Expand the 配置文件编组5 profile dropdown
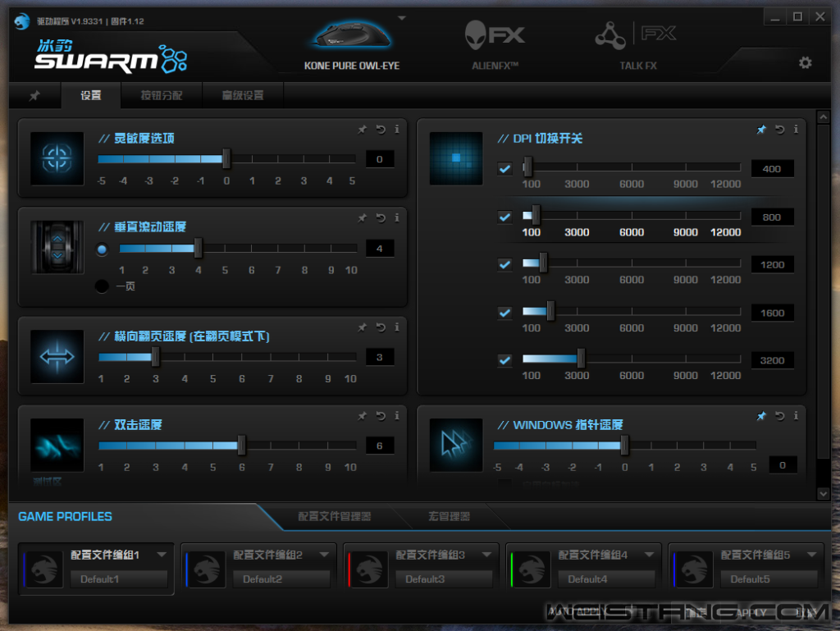The height and width of the screenshot is (631, 840). tap(811, 555)
